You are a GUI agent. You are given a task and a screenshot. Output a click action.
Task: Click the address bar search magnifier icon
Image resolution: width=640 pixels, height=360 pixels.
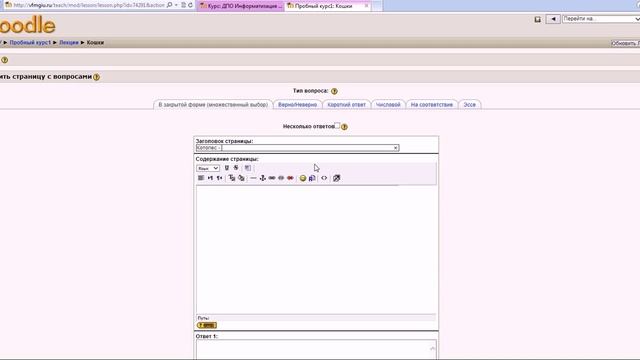(169, 5)
